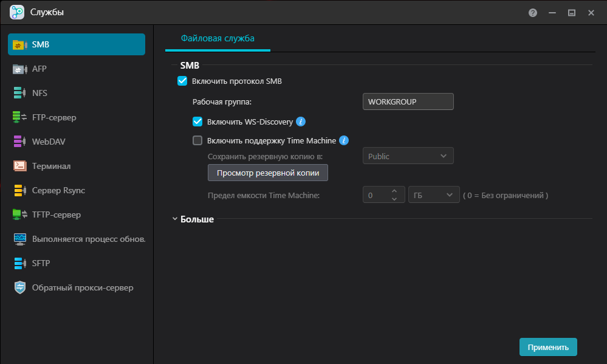Select the Сервер Rsync icon
The height and width of the screenshot is (364, 607).
20,190
